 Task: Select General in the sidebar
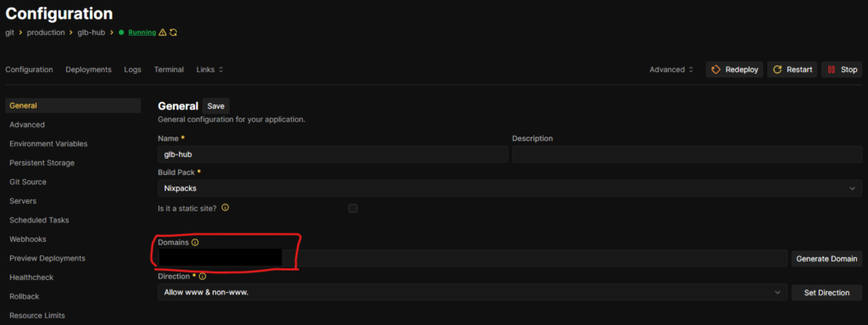click(x=73, y=105)
